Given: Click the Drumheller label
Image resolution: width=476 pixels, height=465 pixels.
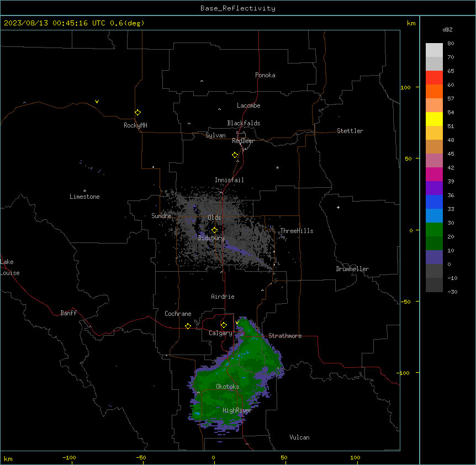Looking at the screenshot, I should point(352,269).
